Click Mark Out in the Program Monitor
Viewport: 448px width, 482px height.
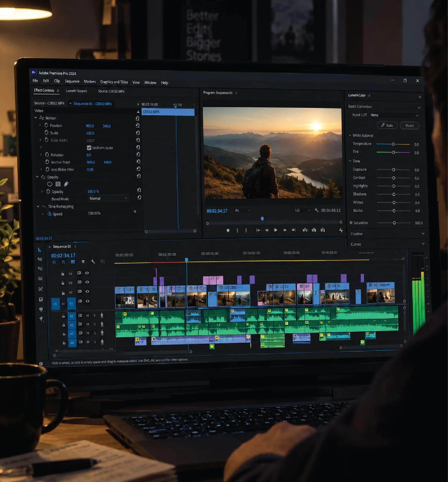point(246,230)
